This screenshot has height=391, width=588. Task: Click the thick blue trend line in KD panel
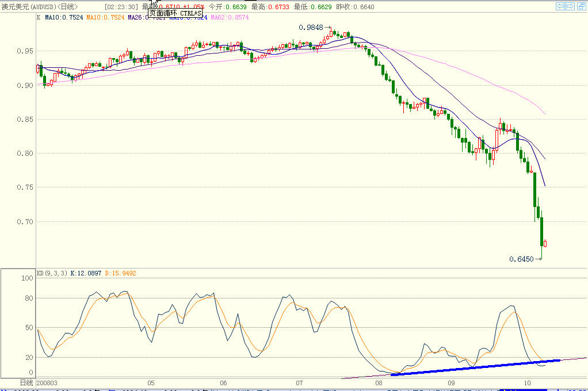(x=475, y=367)
